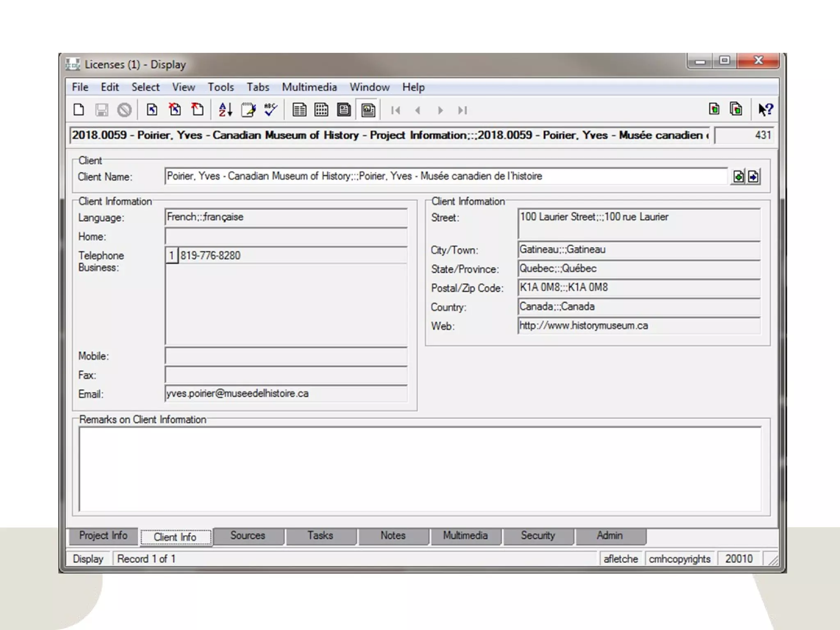Click the New record toolbar icon
This screenshot has height=630, width=840.
(x=79, y=110)
